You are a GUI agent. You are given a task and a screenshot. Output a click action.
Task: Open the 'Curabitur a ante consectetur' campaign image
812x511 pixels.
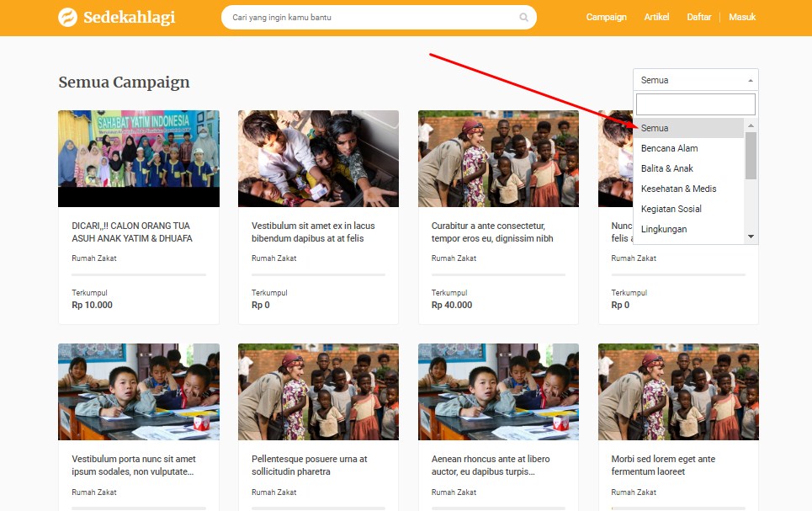click(x=498, y=158)
